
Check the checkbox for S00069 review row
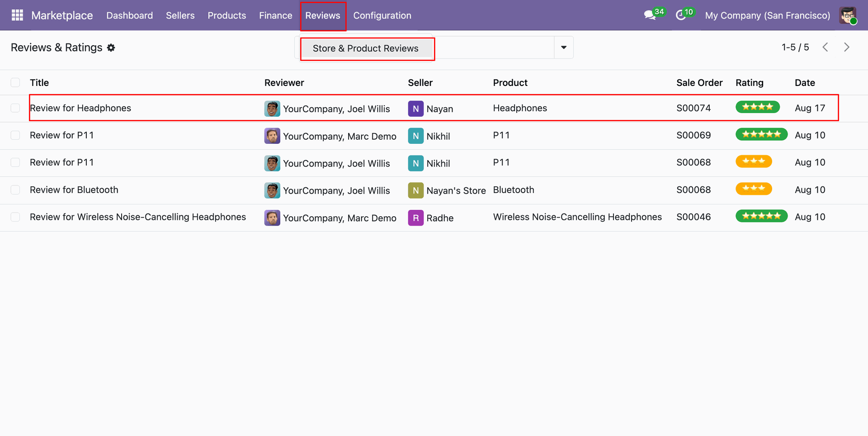pos(15,135)
